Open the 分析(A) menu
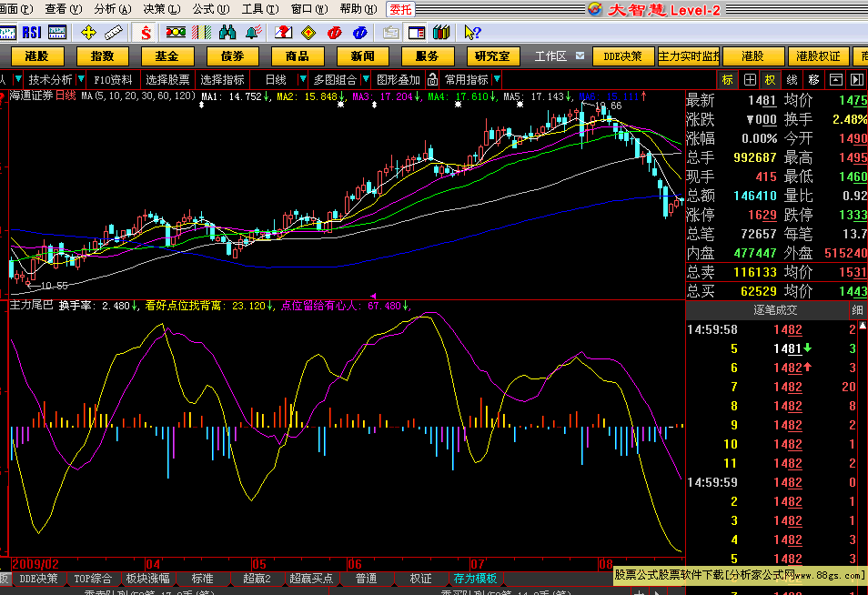The width and height of the screenshot is (868, 595). point(113,9)
